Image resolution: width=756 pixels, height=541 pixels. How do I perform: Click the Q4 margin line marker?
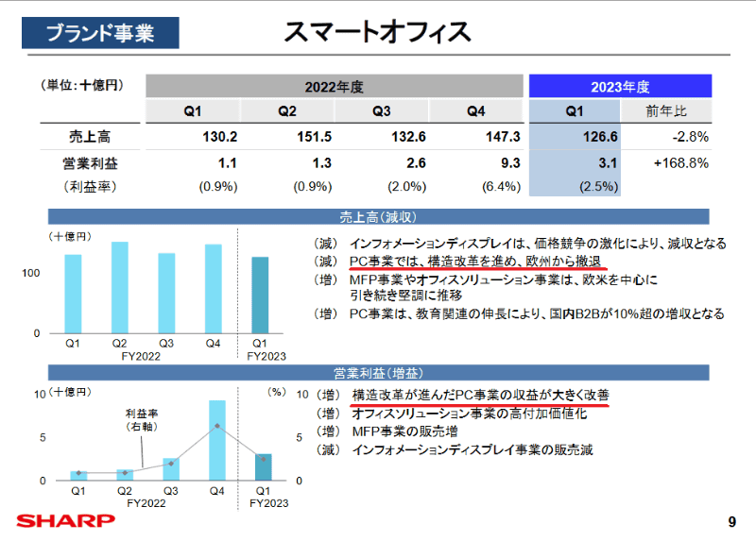click(217, 426)
